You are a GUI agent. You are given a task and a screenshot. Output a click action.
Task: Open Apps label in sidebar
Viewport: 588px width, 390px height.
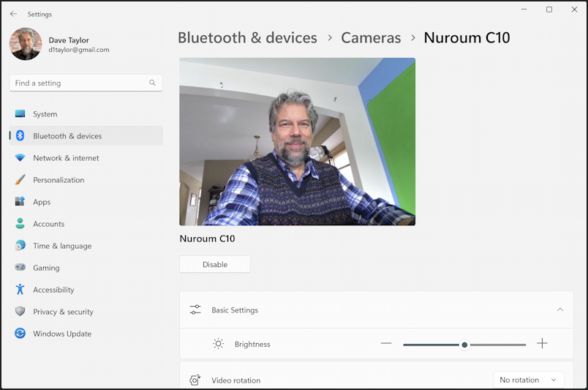click(42, 202)
